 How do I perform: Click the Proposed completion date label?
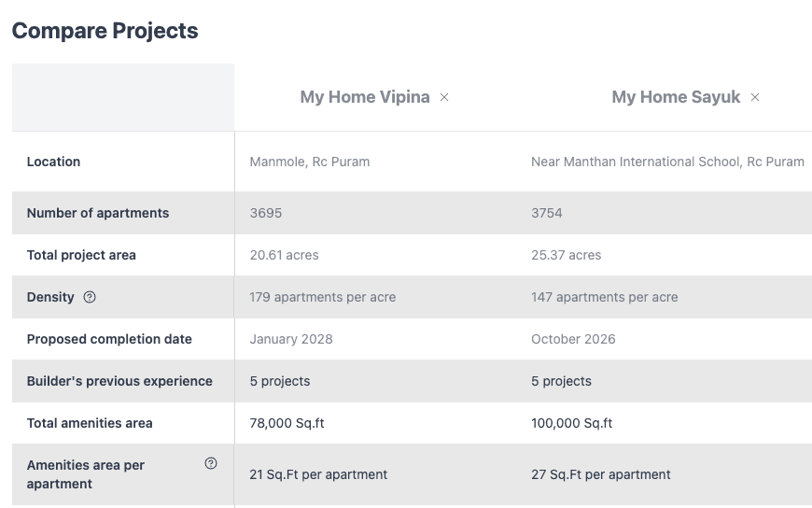pyautogui.click(x=109, y=339)
